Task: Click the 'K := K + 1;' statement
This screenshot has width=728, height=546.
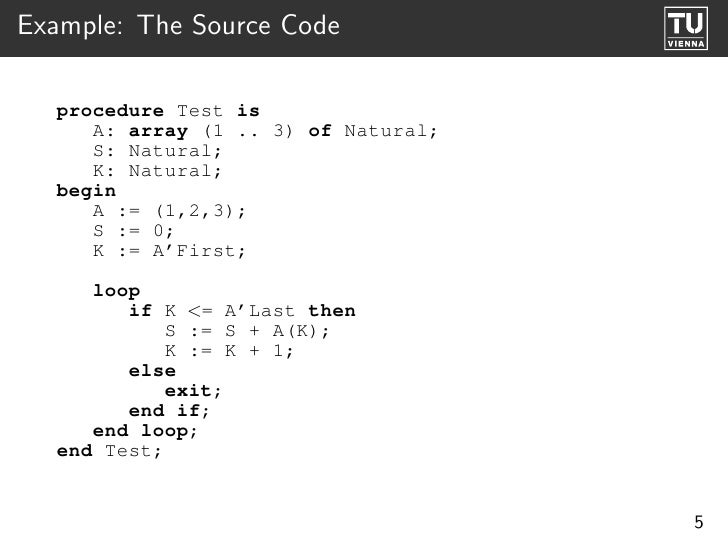Action: click(230, 351)
